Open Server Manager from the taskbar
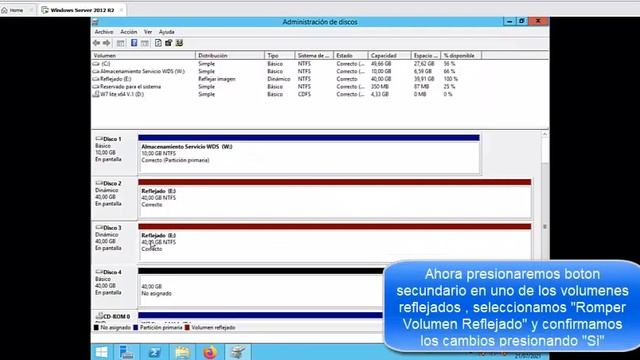 coord(127,352)
